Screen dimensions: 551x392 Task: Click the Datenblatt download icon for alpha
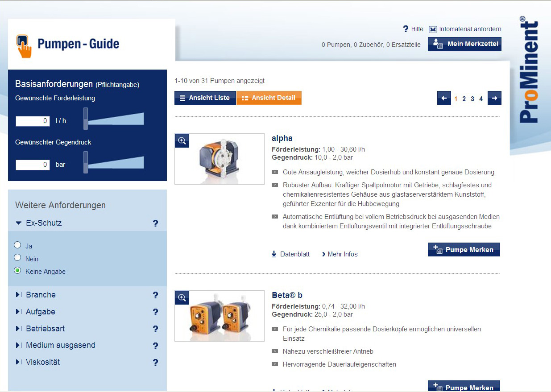coord(274,254)
